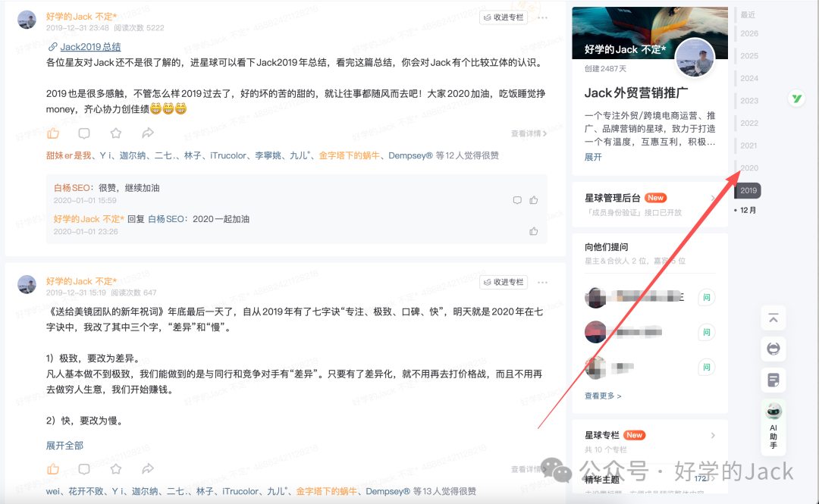Favorite the 新年祝词 post with star
This screenshot has height=504, width=819.
click(x=116, y=469)
